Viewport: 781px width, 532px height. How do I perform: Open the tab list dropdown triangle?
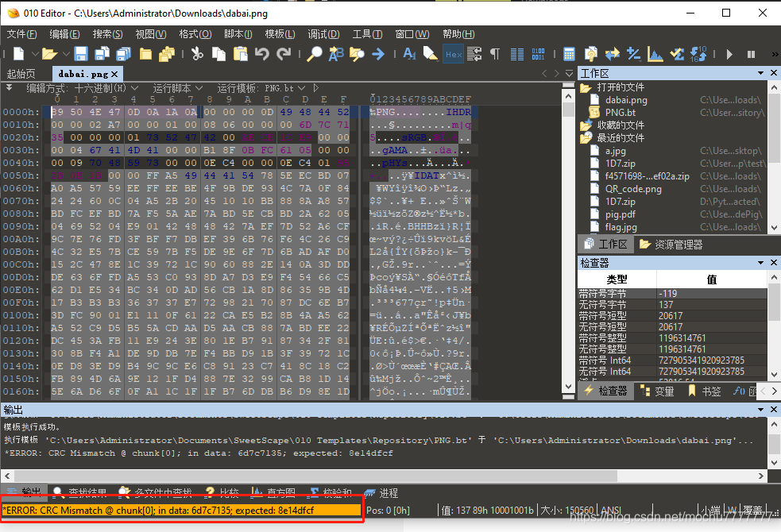point(570,74)
